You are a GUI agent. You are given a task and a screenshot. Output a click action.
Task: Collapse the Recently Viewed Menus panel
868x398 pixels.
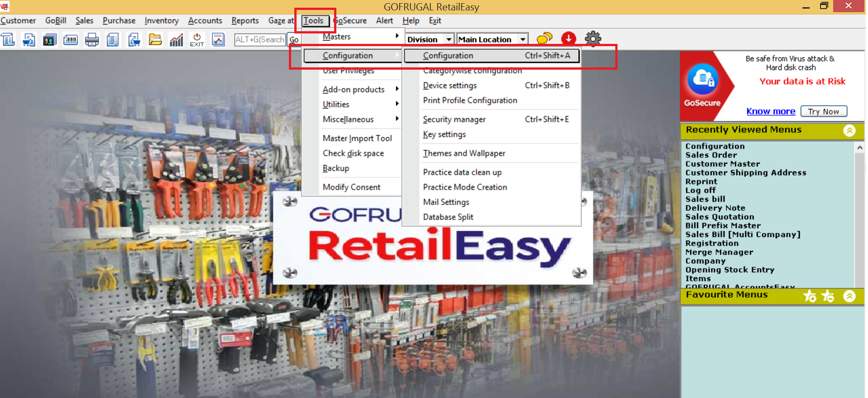tap(849, 131)
